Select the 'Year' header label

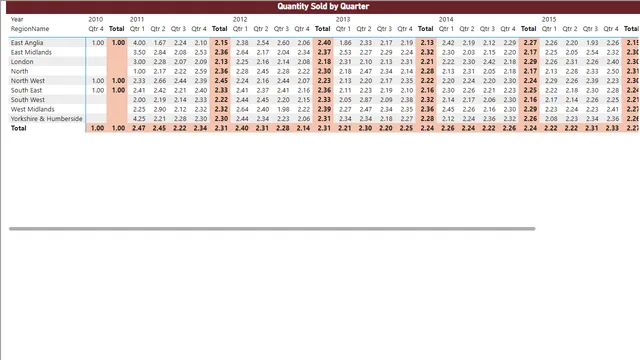pyautogui.click(x=17, y=19)
